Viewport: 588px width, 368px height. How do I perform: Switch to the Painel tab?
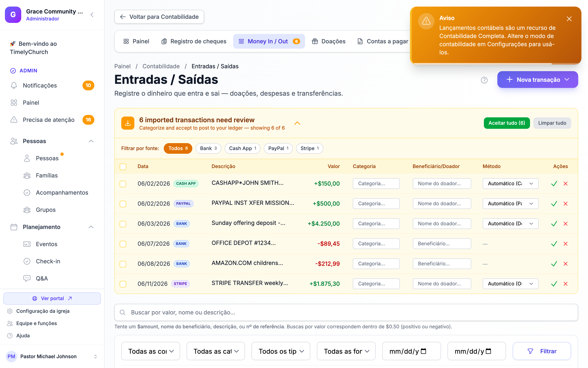point(136,41)
